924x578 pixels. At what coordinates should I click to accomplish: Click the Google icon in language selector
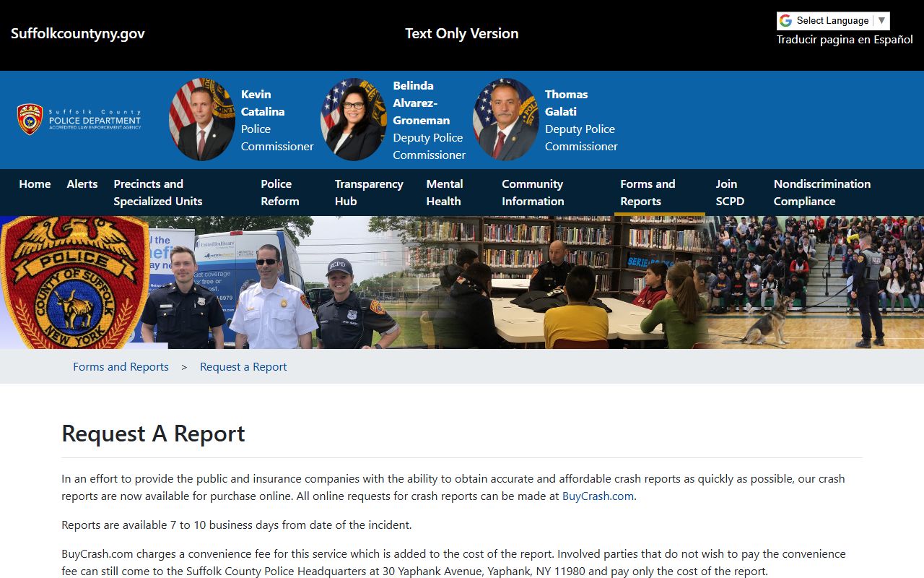pos(785,21)
